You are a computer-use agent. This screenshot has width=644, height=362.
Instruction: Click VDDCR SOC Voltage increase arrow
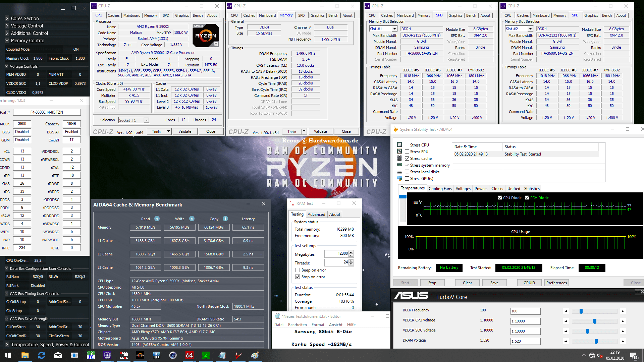[623, 331]
